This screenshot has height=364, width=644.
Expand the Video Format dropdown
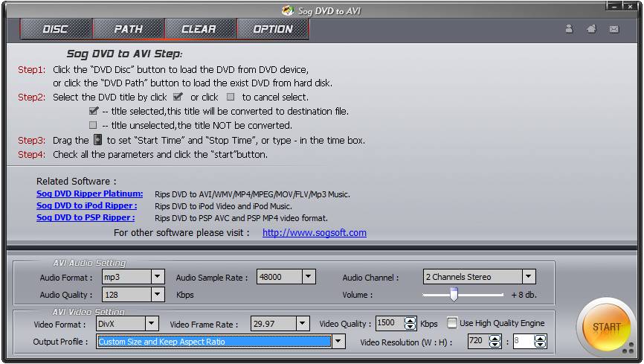click(151, 324)
